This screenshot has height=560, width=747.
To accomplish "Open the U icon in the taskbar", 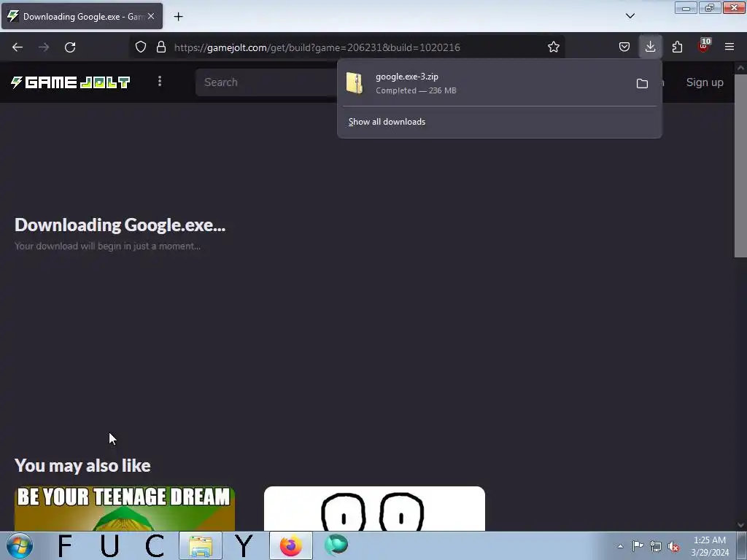I will [x=109, y=545].
